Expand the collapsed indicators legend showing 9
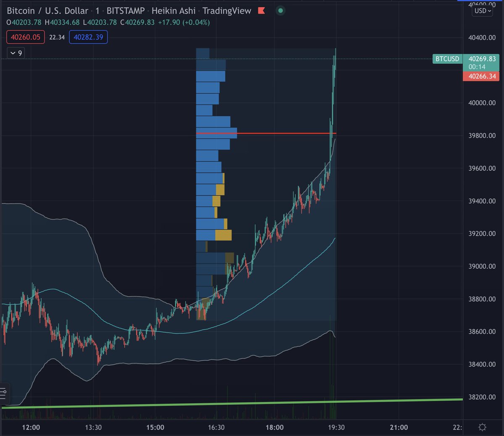Viewport: 504px width, 436px height. click(16, 53)
